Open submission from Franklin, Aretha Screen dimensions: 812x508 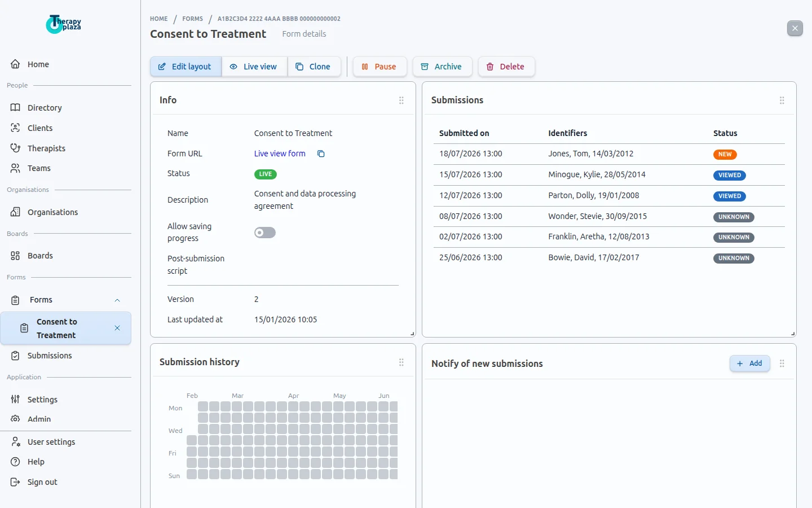[x=609, y=237]
